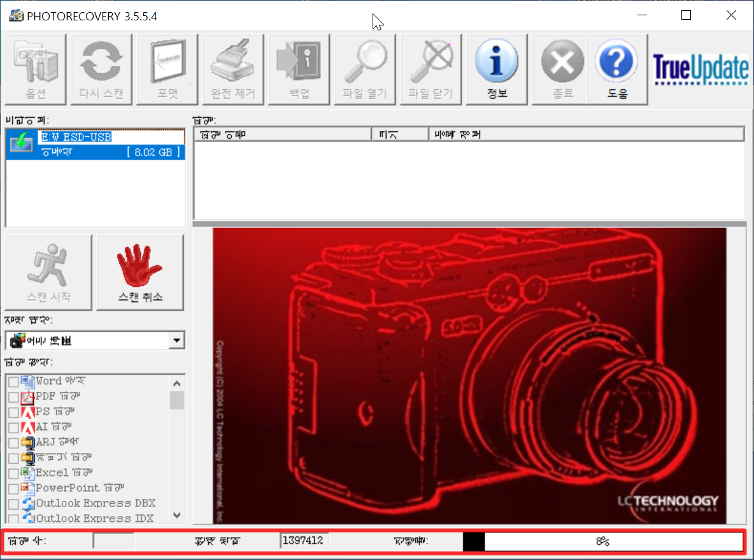The image size is (754, 560).
Task: Click the ARJ archive icon
Action: [x=27, y=443]
